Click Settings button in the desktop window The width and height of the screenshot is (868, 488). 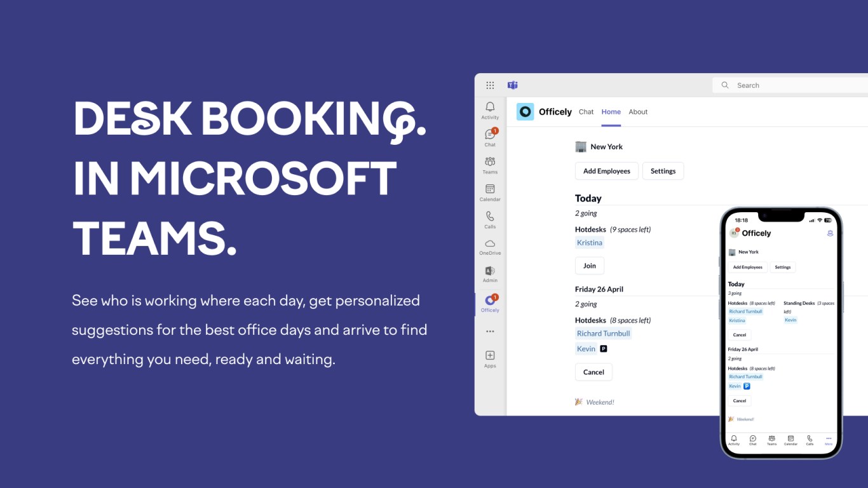[663, 171]
